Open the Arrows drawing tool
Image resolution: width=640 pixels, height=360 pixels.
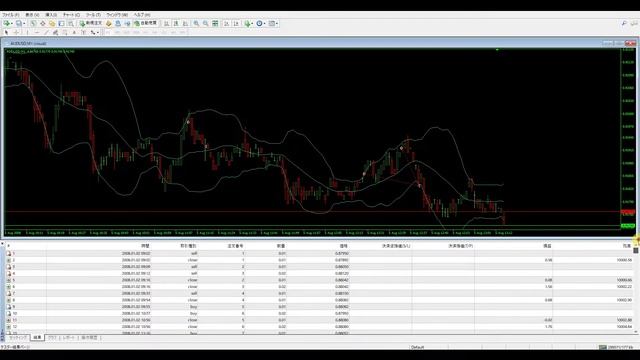(93, 32)
